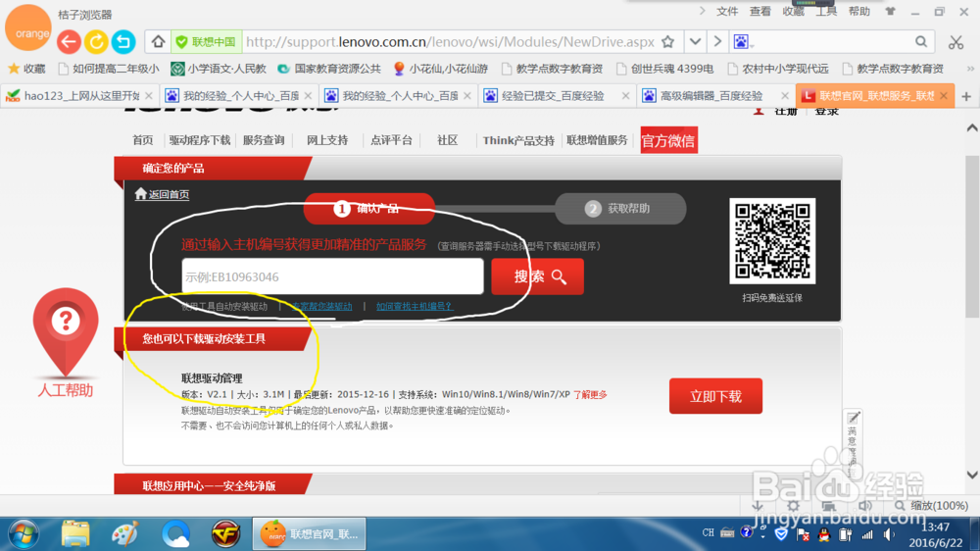Screen dimensions: 980x551
Task: Open the 服务查询 nav item
Action: tap(264, 140)
